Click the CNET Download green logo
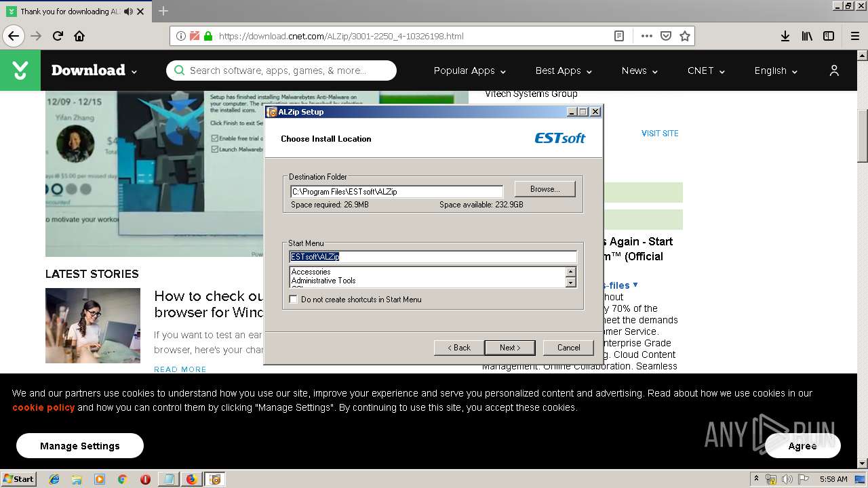This screenshot has height=488, width=868. 20,70
